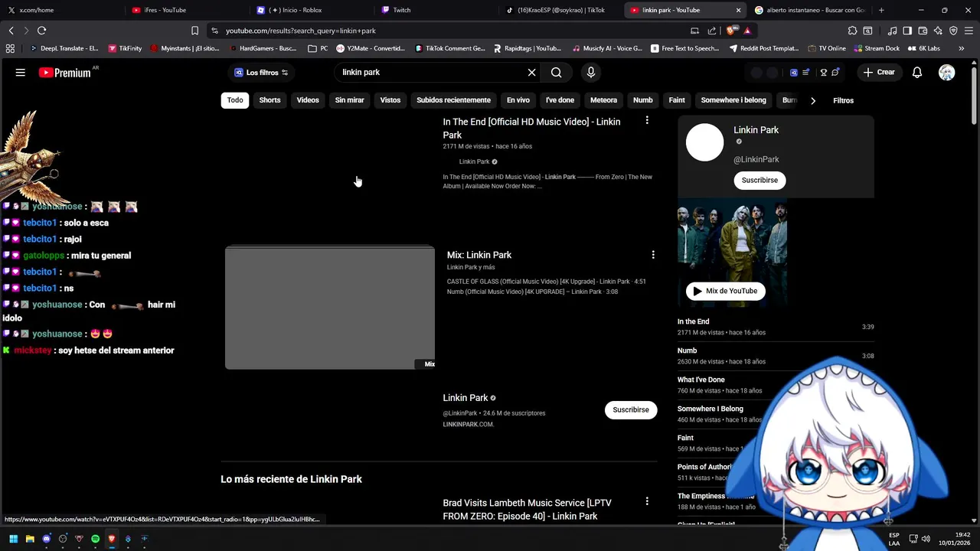980x551 pixels.
Task: Open Brave Leo AI sparkle icon
Action: click(x=938, y=31)
